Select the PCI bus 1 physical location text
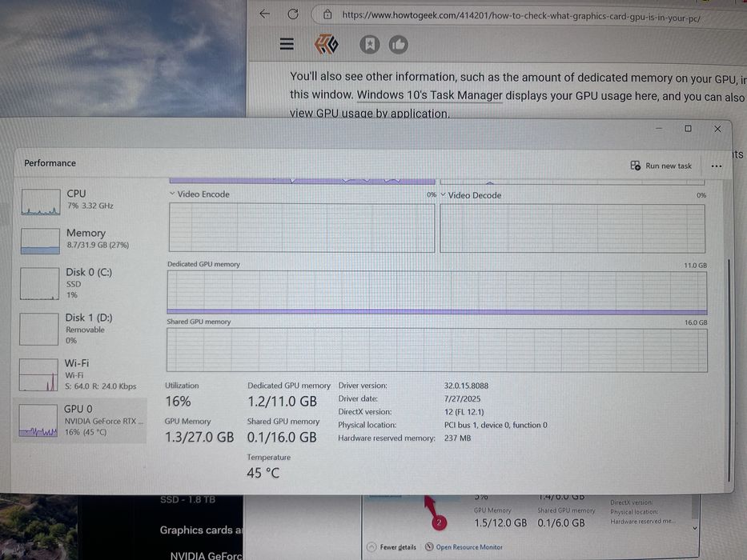Image resolution: width=747 pixels, height=560 pixels. (496, 425)
